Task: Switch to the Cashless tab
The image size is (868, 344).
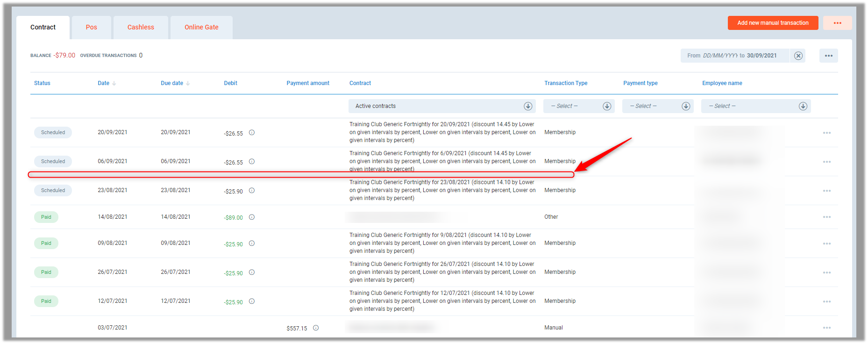Action: pos(141,28)
